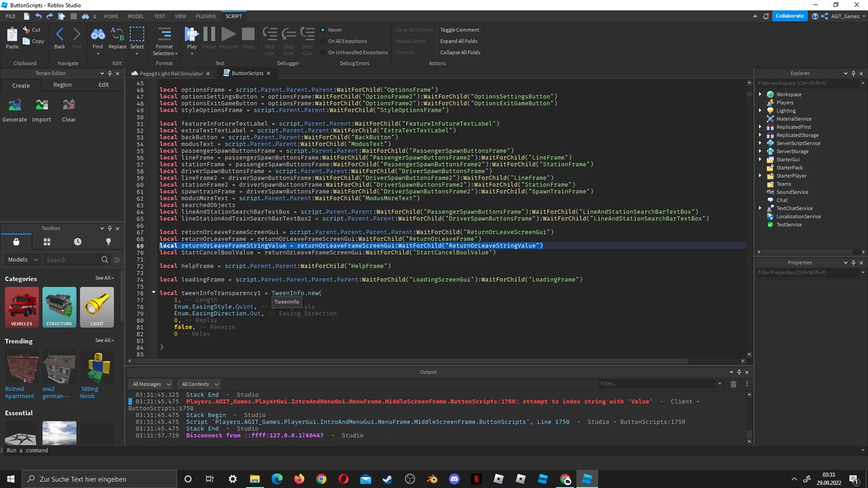The width and height of the screenshot is (868, 488).
Task: Expand the Workspace tree item
Action: pos(760,94)
